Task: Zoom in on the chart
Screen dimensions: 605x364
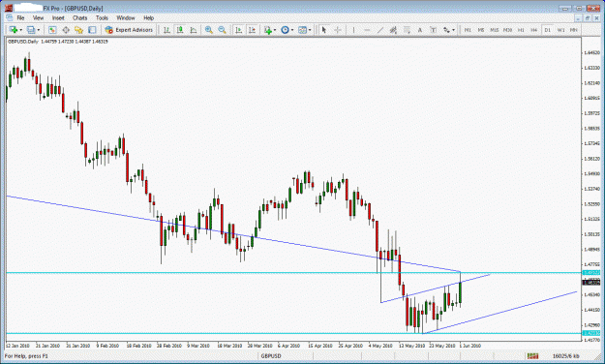Action: pos(209,30)
